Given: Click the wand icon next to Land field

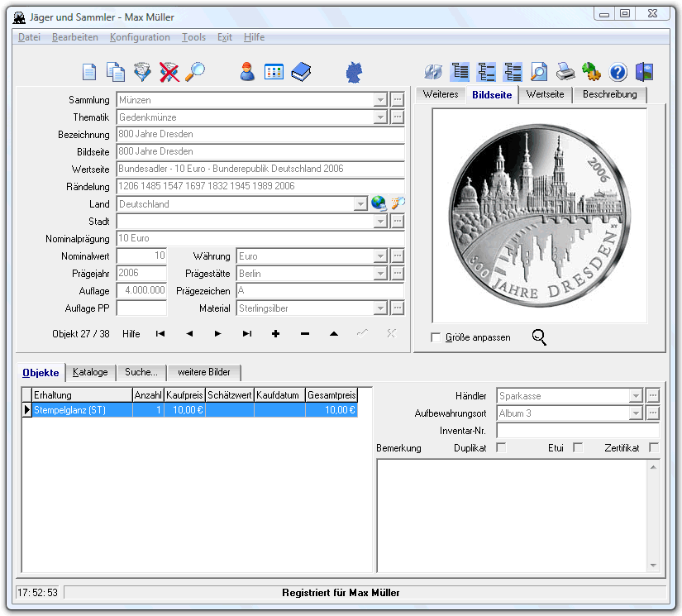Looking at the screenshot, I should pos(398,203).
